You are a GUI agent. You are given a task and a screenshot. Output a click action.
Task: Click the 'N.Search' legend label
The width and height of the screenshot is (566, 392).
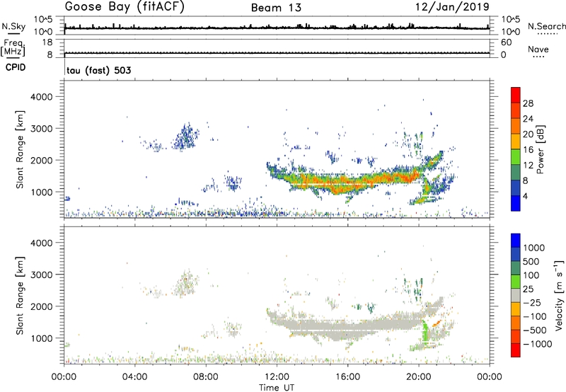point(547,26)
